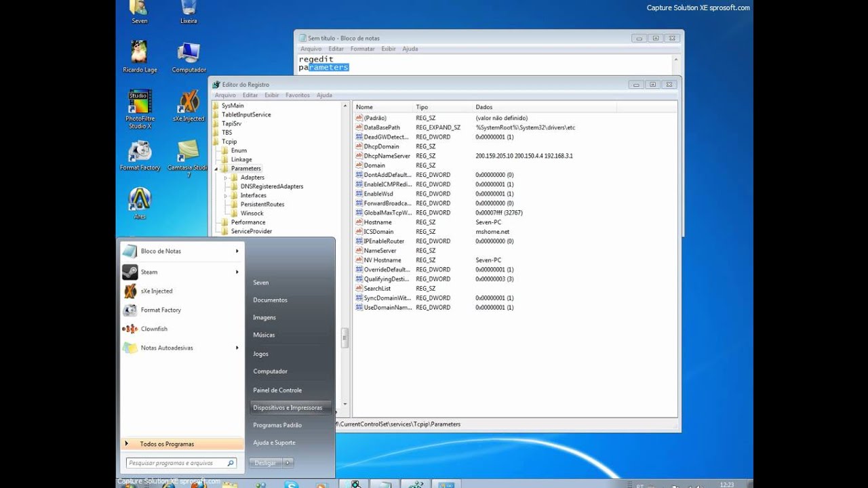Select the NV Hostname registry value

[x=382, y=260]
